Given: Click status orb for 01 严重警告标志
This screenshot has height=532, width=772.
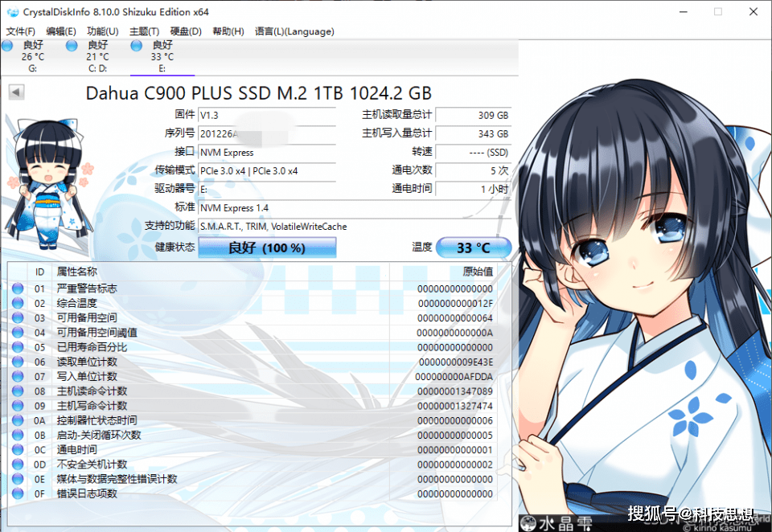Looking at the screenshot, I should pos(18,289).
